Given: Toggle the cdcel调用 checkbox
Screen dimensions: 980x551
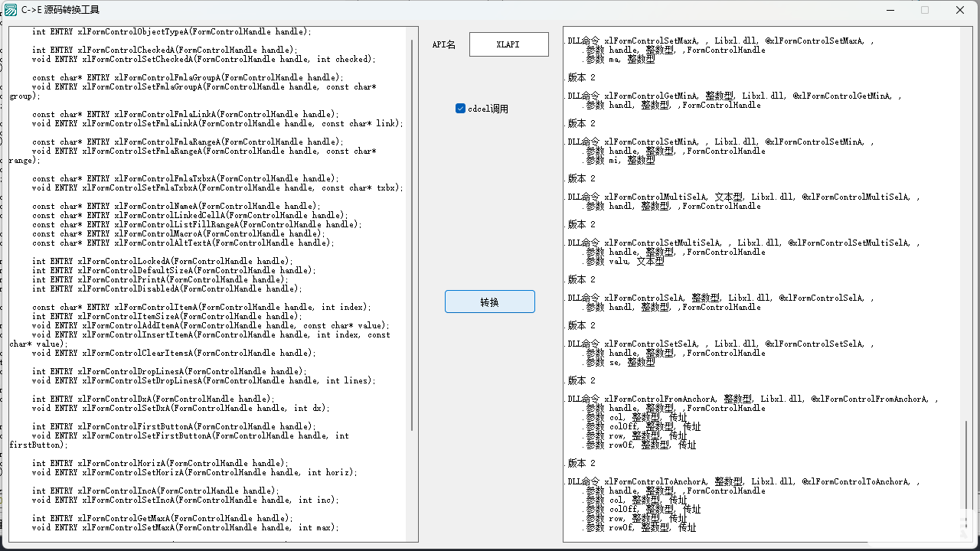Looking at the screenshot, I should [460, 109].
